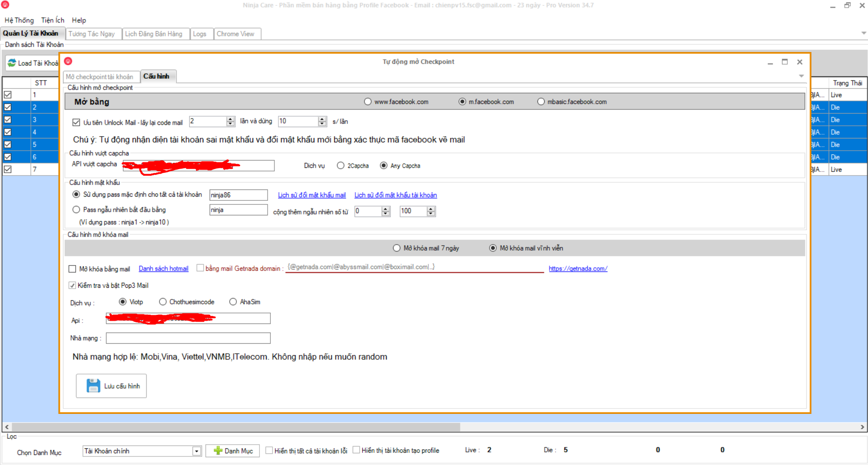
Task: Decrease the s/lần wait seconds value
Action: tap(322, 124)
